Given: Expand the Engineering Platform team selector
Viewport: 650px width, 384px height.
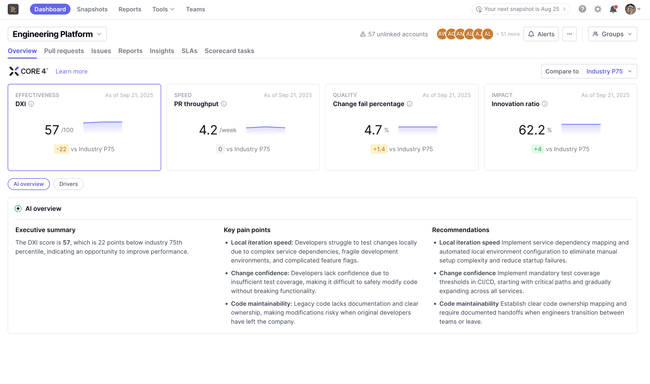Looking at the screenshot, I should tap(57, 34).
